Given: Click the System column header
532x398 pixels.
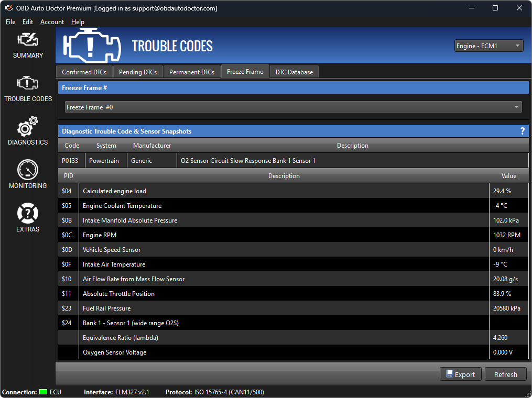Looking at the screenshot, I should click(x=106, y=146).
